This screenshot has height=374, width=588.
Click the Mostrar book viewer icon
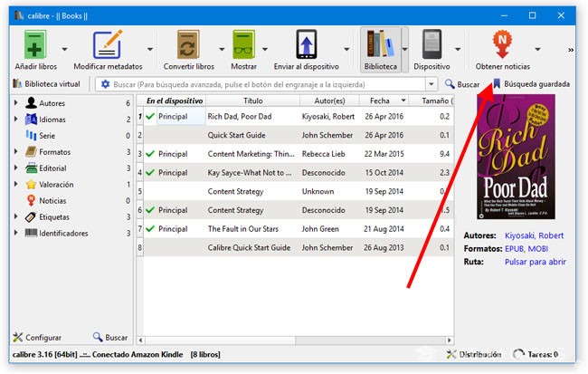(x=243, y=45)
